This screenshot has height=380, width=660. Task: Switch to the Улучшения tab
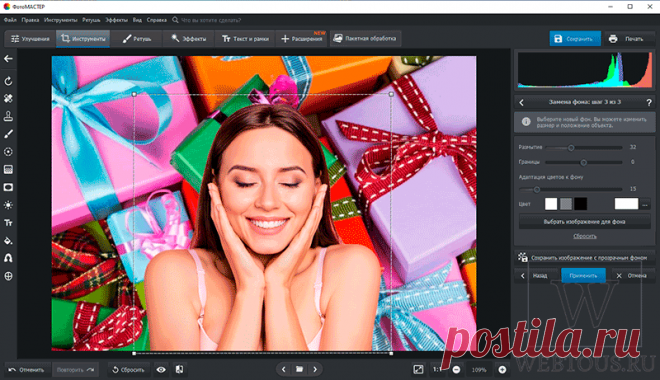(30, 39)
